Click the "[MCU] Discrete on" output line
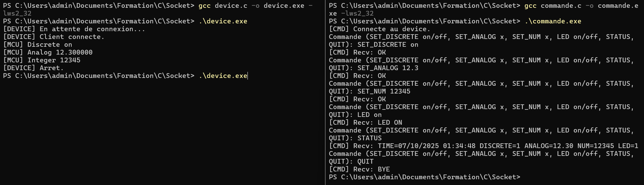 [37, 45]
